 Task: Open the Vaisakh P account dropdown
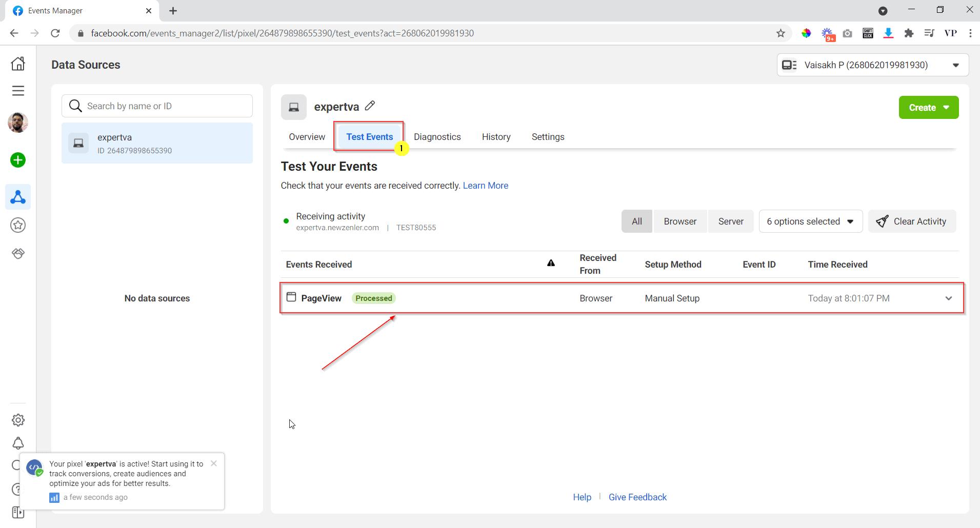[x=872, y=65]
